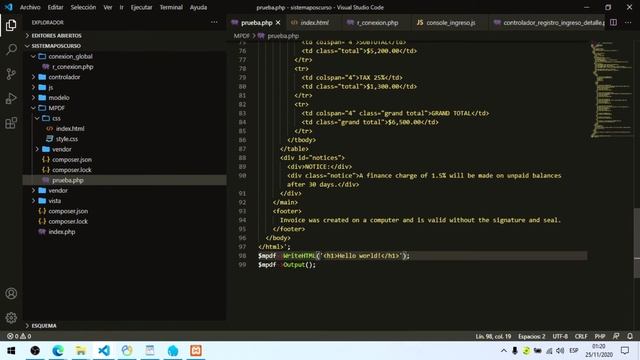Image resolution: width=640 pixels, height=360 pixels.
Task: Switch to the r_conexion.php tab
Action: [377, 23]
